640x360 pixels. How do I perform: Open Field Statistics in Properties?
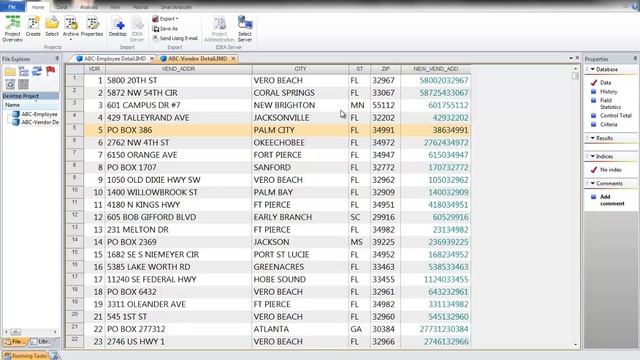point(610,104)
